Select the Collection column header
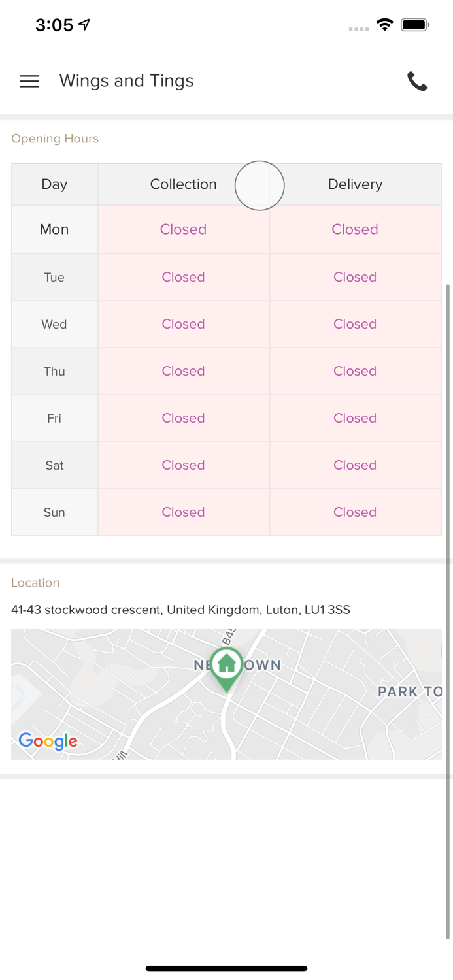453x980 pixels. (x=183, y=184)
